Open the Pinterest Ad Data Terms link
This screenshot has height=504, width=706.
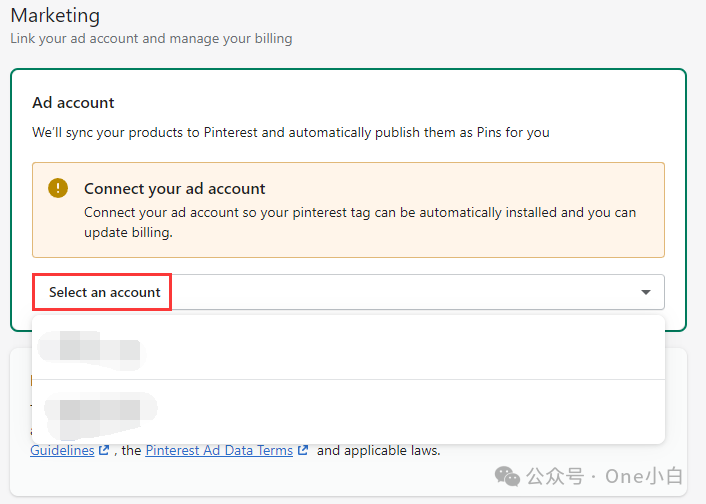pyautogui.click(x=219, y=450)
